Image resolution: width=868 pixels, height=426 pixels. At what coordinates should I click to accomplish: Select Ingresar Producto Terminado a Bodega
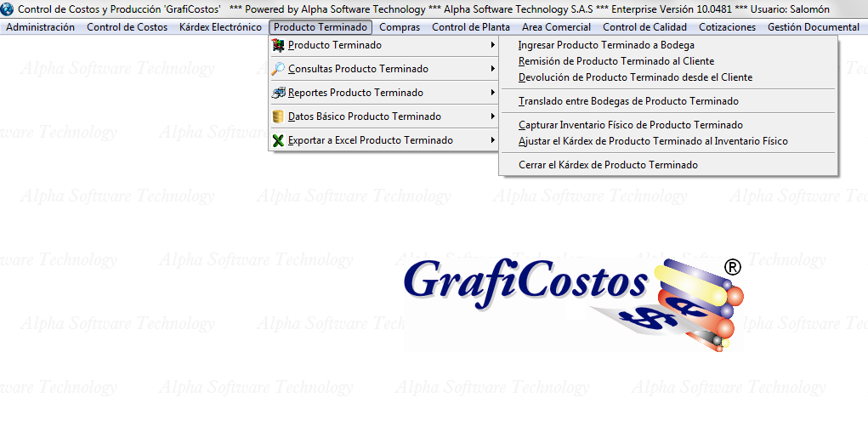click(x=606, y=45)
